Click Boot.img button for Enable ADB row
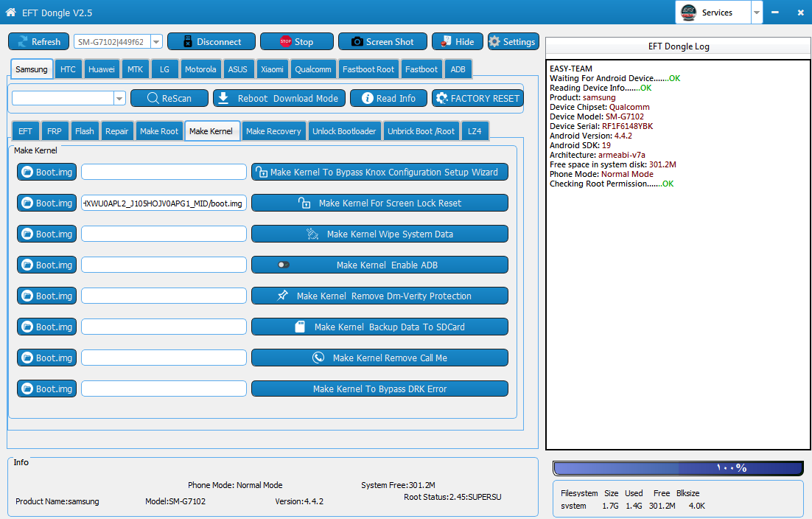The height and width of the screenshot is (519, 812). (x=46, y=265)
